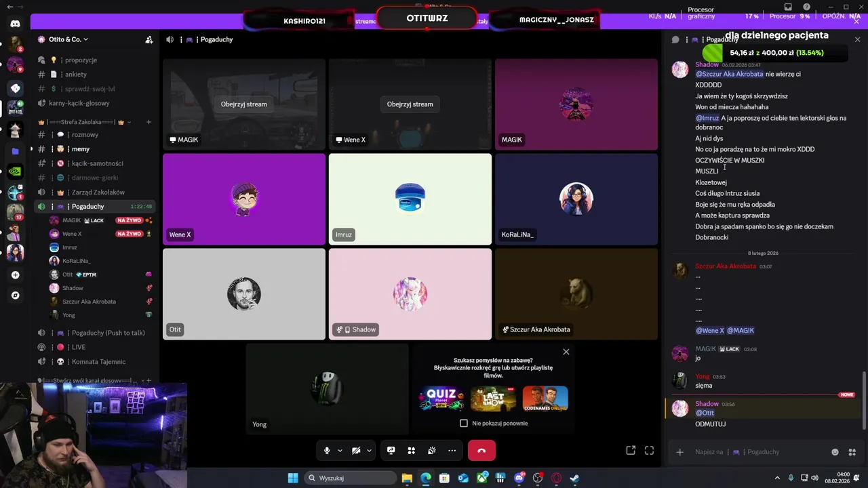Join karny-kącik-głosowy voice channel
The height and width of the screenshot is (488, 868).
[96, 103]
